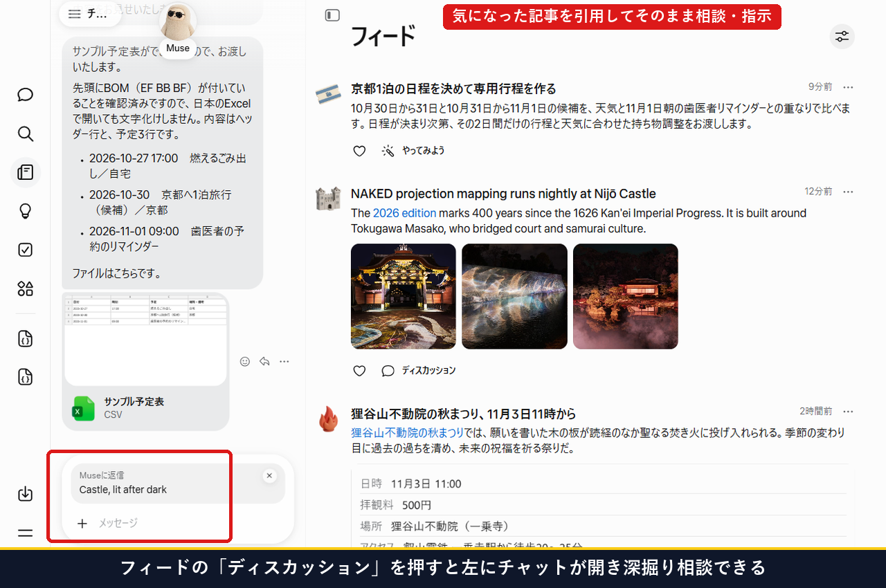View the red garden pavilion thumbnail
Viewport: 886px width, 588px height.
[x=626, y=296]
